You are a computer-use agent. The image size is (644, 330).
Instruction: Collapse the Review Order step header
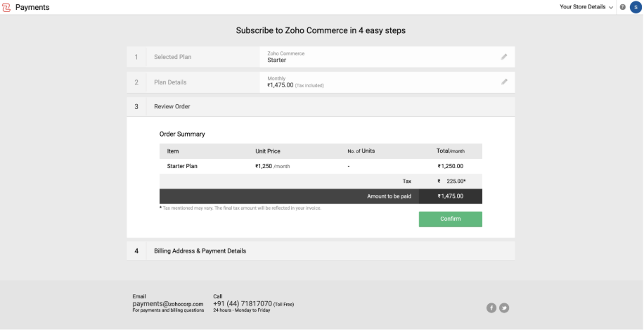[x=172, y=107]
